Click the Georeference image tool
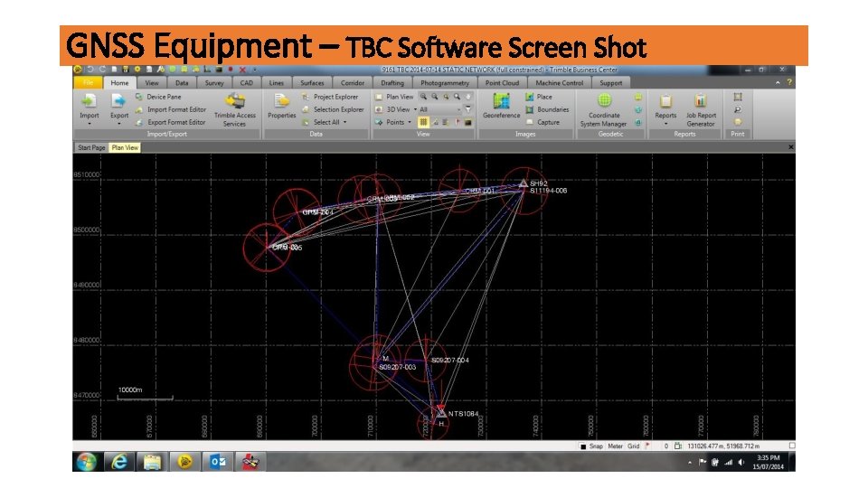 [x=501, y=107]
